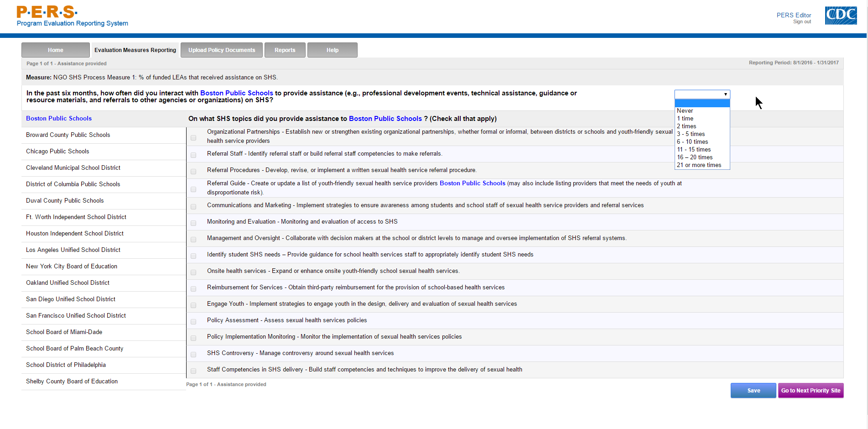Image resolution: width=868 pixels, height=429 pixels.
Task: Click the Measure description text
Action: click(x=152, y=78)
